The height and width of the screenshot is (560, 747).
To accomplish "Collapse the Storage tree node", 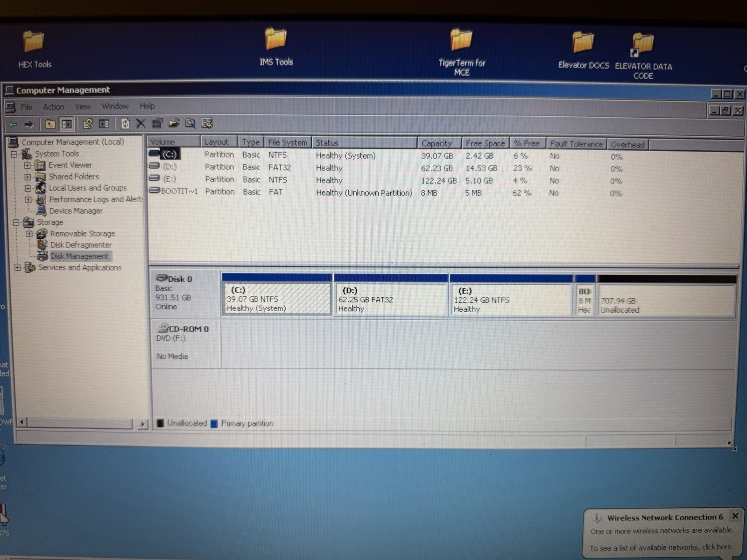I will click(x=16, y=223).
